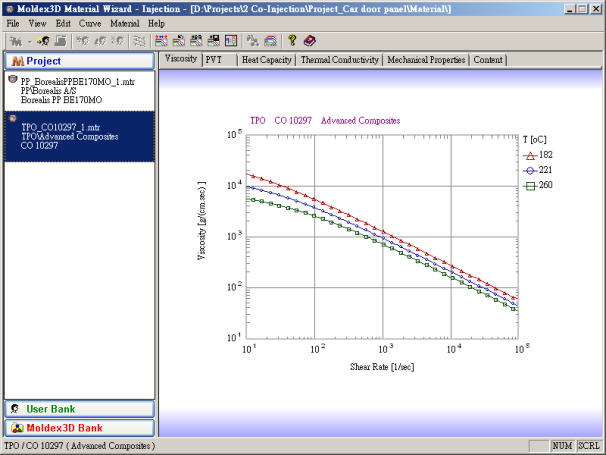This screenshot has height=455, width=606.
Task: Click the chart title 'TPO CO 10297 Advanced Composites'
Action: click(325, 121)
